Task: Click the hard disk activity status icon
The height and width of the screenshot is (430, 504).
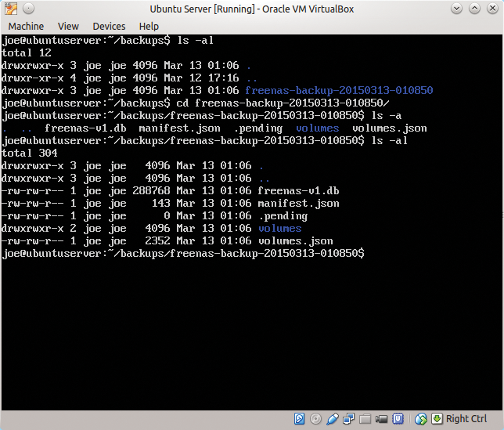Action: pyautogui.click(x=299, y=419)
